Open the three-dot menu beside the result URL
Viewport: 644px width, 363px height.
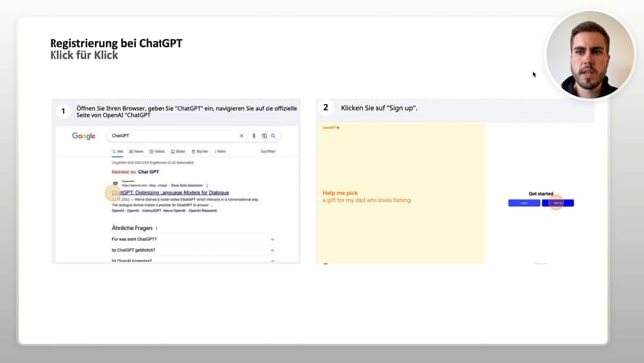tap(207, 185)
